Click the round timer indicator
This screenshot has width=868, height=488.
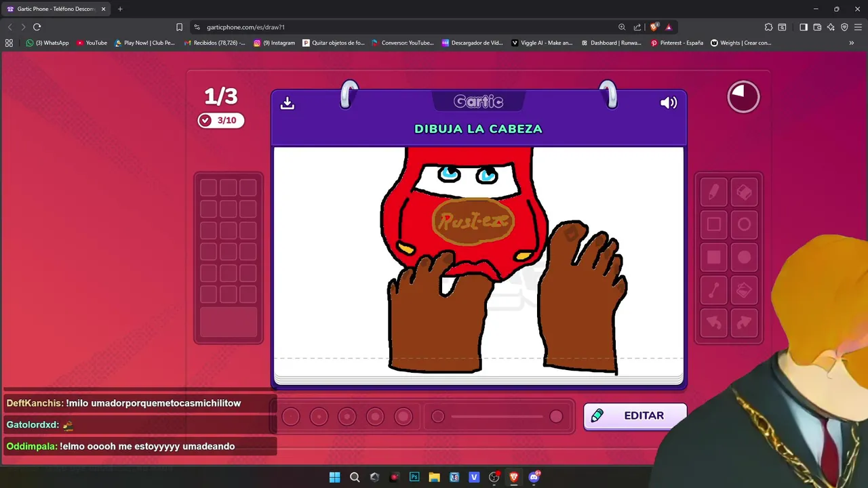743,97
